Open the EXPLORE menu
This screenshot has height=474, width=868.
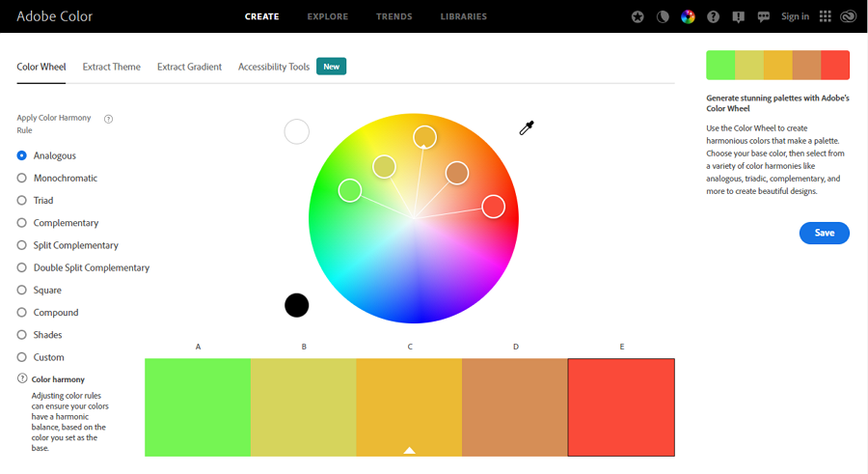pyautogui.click(x=328, y=16)
